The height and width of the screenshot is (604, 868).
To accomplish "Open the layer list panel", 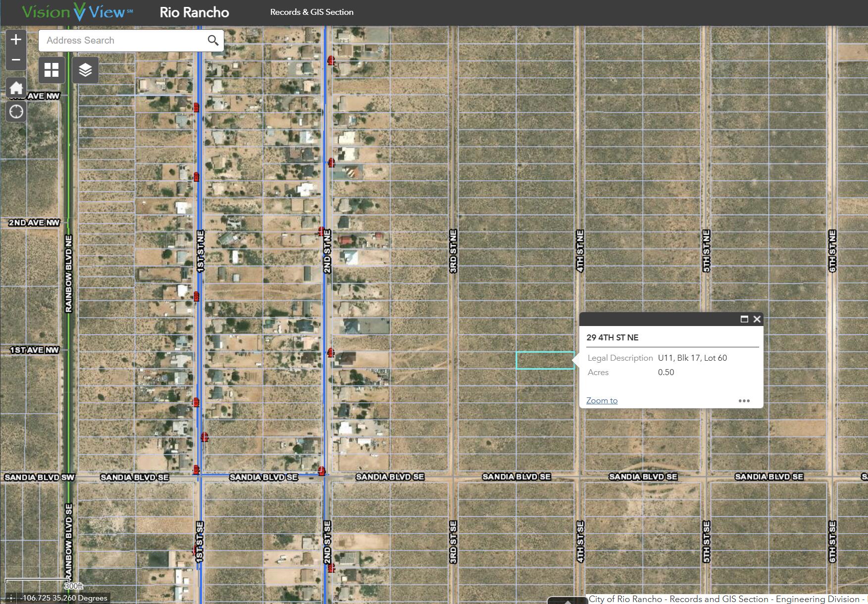I will [85, 70].
